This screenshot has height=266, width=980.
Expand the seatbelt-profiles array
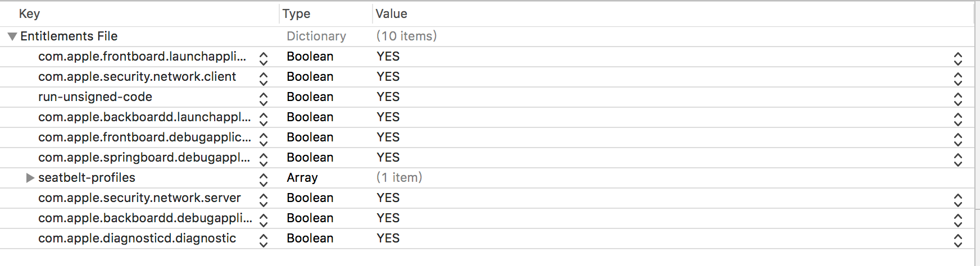click(30, 178)
